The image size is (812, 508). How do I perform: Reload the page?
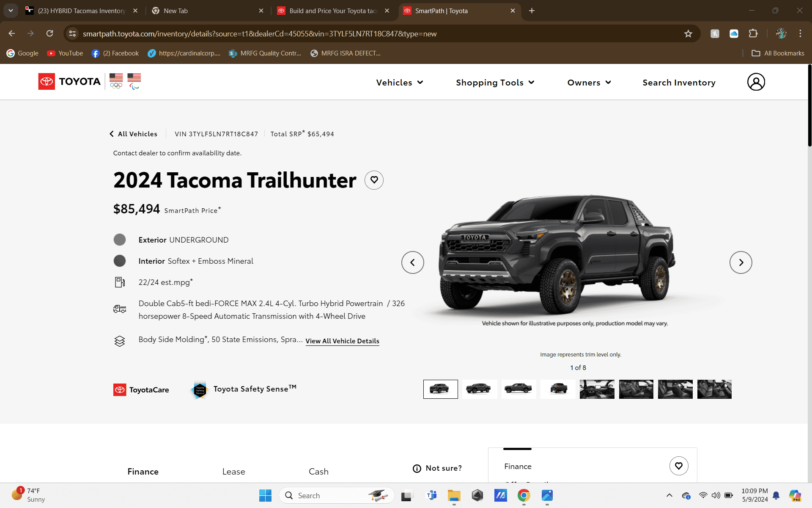(49, 33)
